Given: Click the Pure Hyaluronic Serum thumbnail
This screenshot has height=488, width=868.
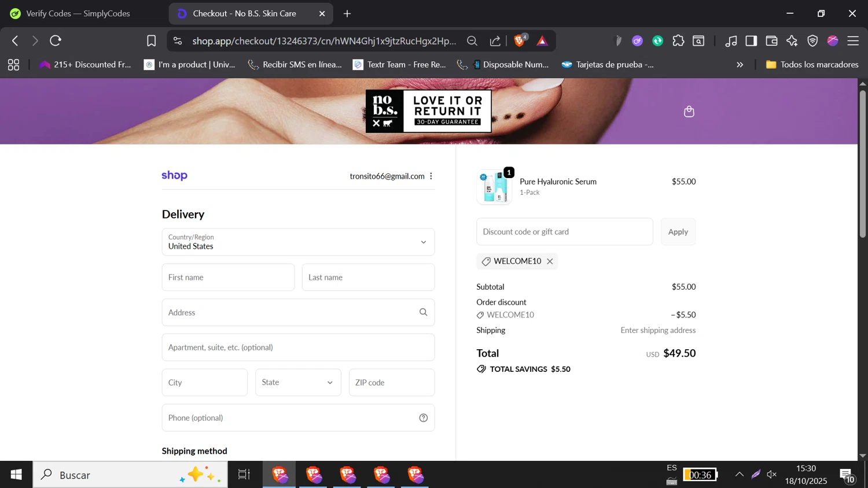Looking at the screenshot, I should click(495, 187).
